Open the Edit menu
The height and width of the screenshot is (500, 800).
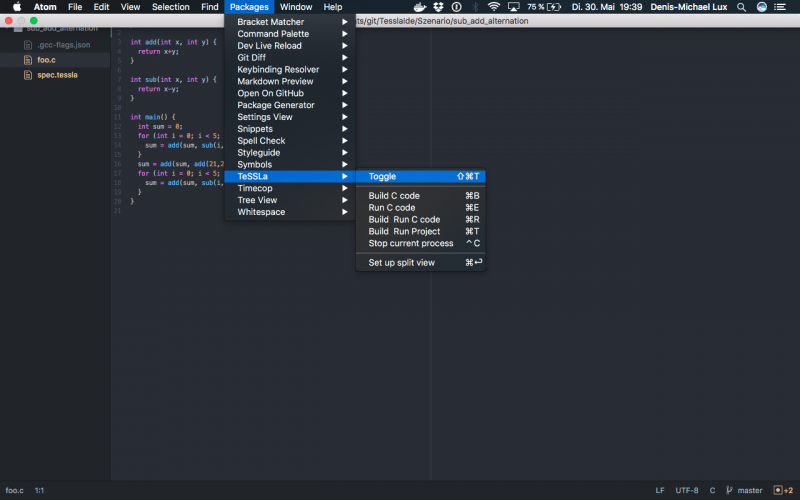click(101, 7)
